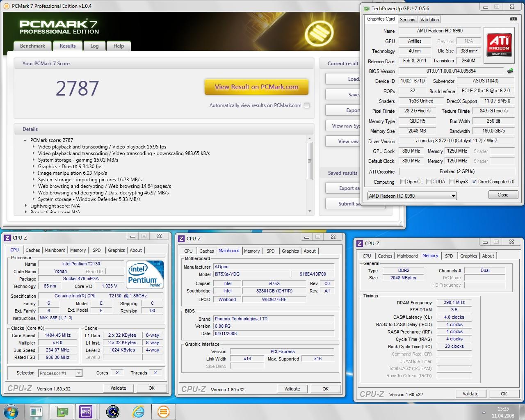
Task: Click the PCMark 7 title bar icon
Action: point(7,6)
